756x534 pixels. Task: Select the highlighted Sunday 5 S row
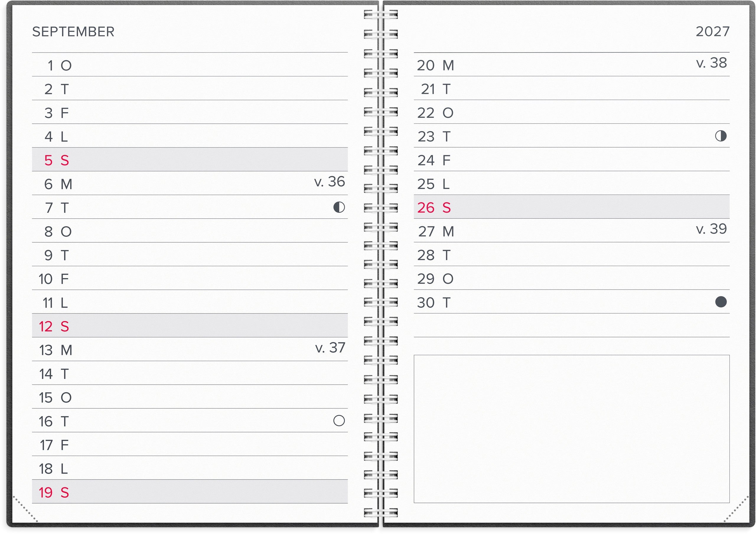point(190,159)
